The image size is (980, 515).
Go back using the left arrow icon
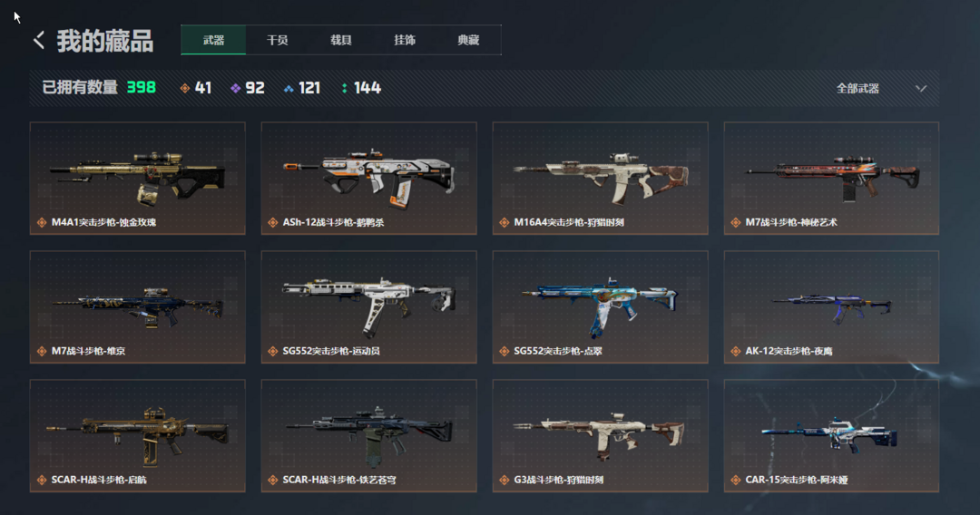tap(39, 41)
